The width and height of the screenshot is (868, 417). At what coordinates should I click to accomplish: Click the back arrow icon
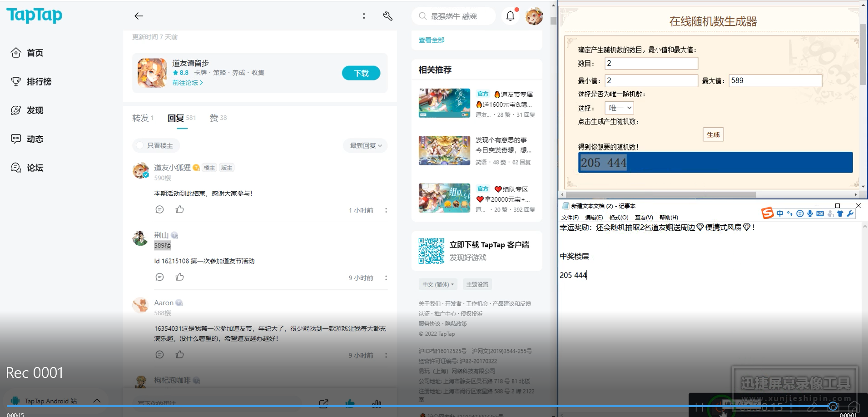click(x=139, y=16)
